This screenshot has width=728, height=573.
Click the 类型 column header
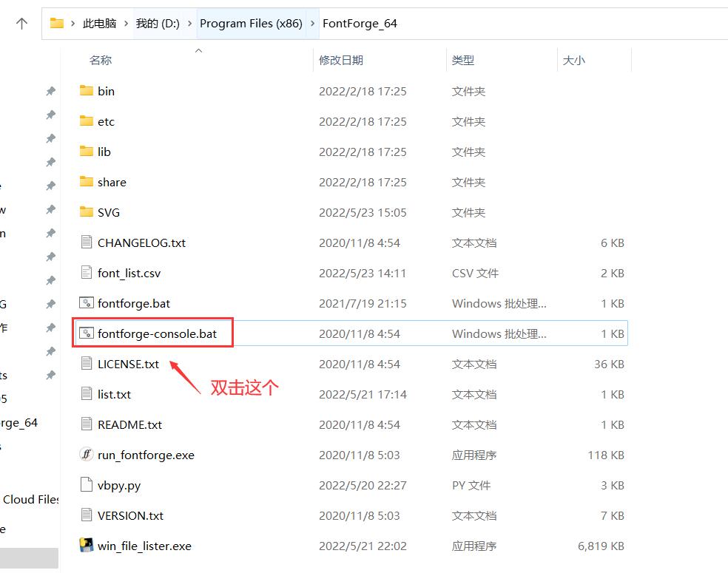463,61
